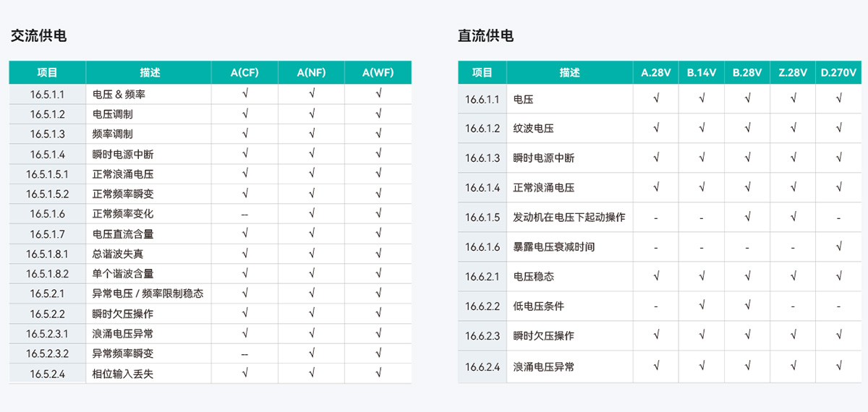Click the 相位输入丢失 description cell
The height and width of the screenshot is (412, 868).
coord(123,374)
